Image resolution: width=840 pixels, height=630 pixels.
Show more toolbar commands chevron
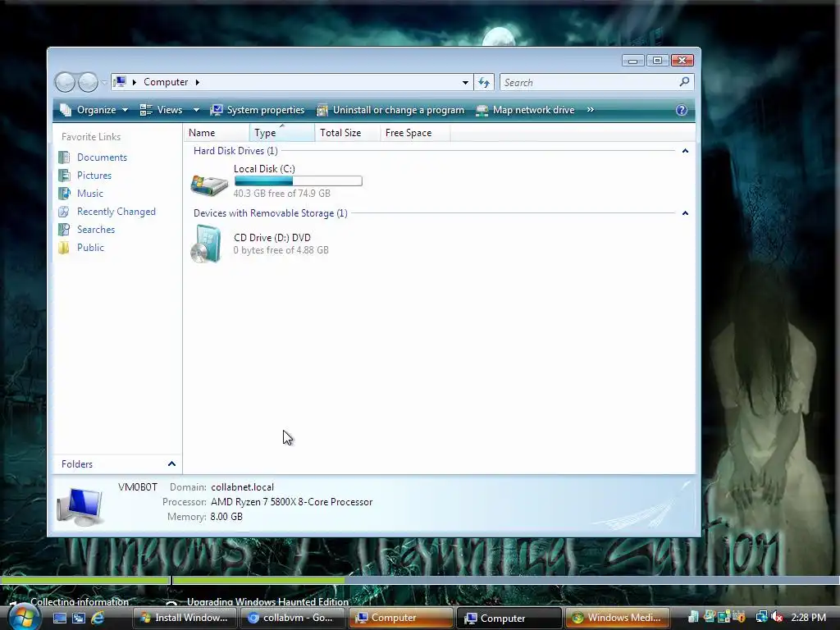(591, 110)
